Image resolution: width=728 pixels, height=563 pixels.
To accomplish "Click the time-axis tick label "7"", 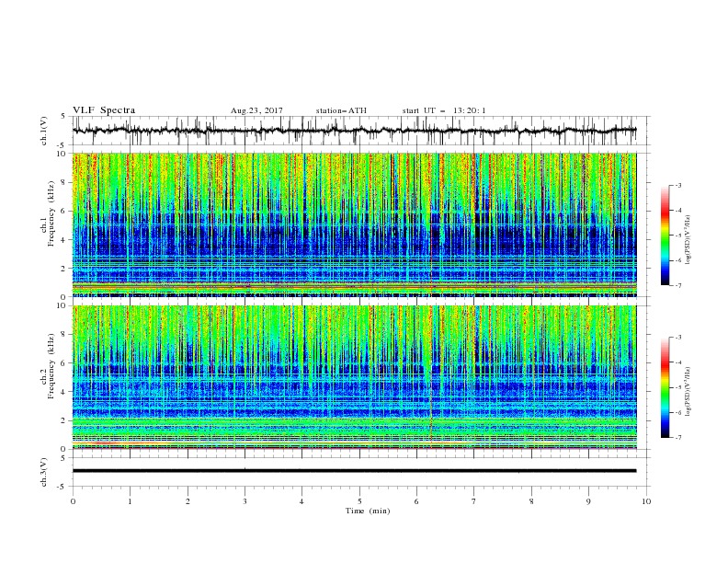I will click(x=474, y=501).
